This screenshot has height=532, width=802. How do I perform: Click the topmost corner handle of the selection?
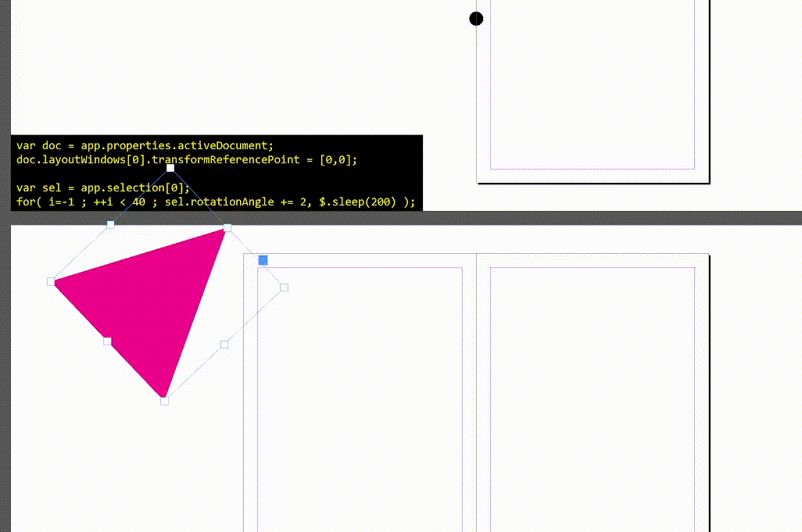170,168
